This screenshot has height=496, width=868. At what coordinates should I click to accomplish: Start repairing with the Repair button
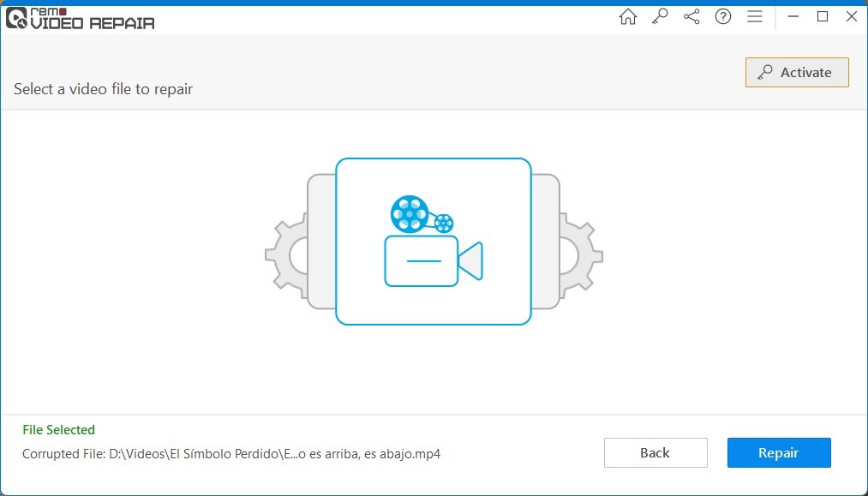[778, 453]
